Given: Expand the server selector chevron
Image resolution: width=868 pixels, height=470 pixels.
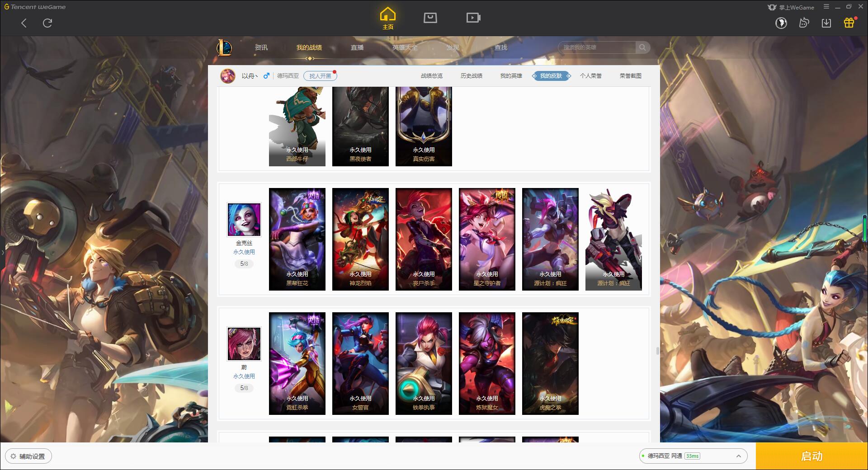Looking at the screenshot, I should (738, 456).
